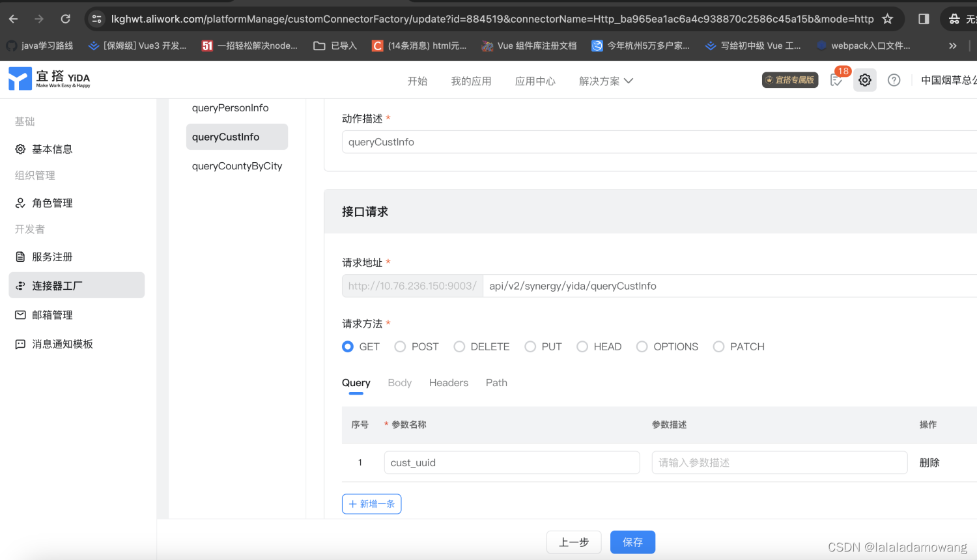Image resolution: width=977 pixels, height=560 pixels.
Task: Switch to the Headers tab
Action: click(x=449, y=383)
